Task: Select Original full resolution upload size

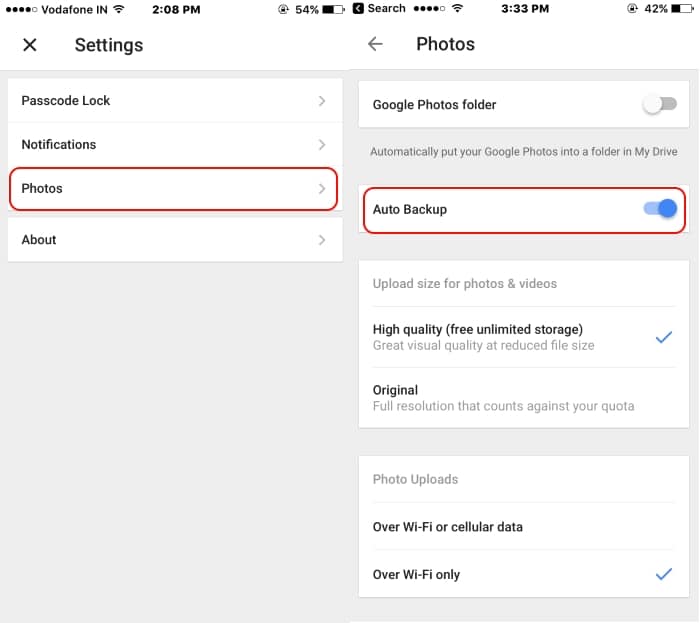Action: (x=524, y=398)
